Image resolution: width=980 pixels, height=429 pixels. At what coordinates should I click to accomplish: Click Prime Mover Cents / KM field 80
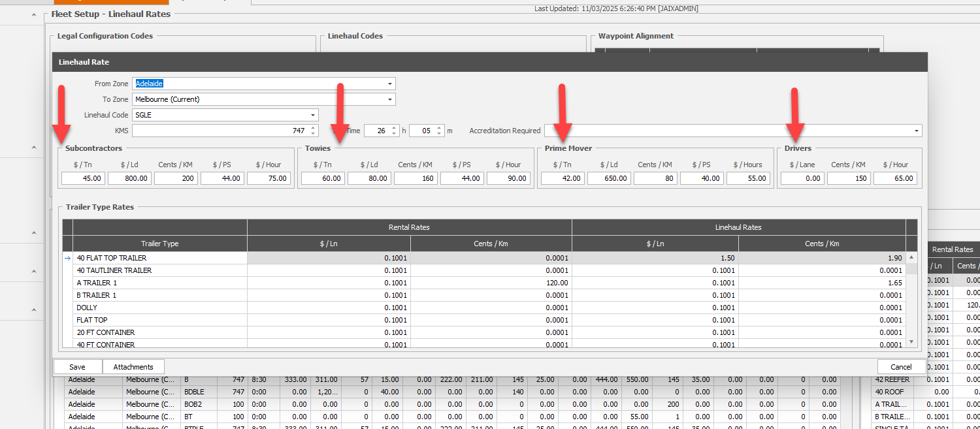pyautogui.click(x=655, y=178)
